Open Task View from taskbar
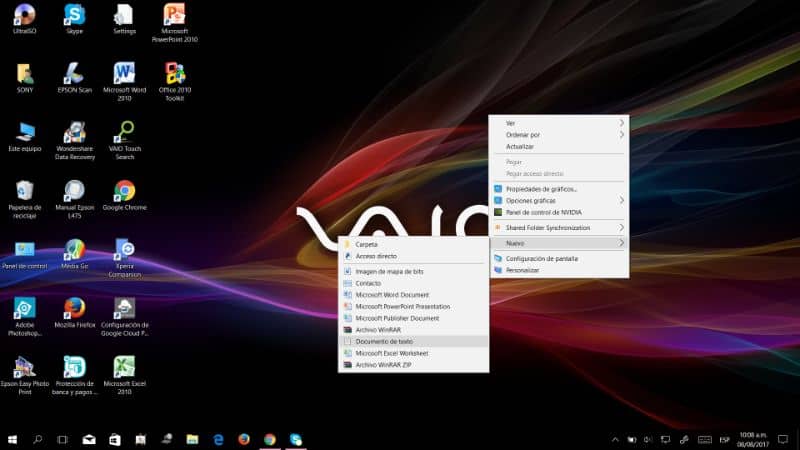 tap(62, 439)
